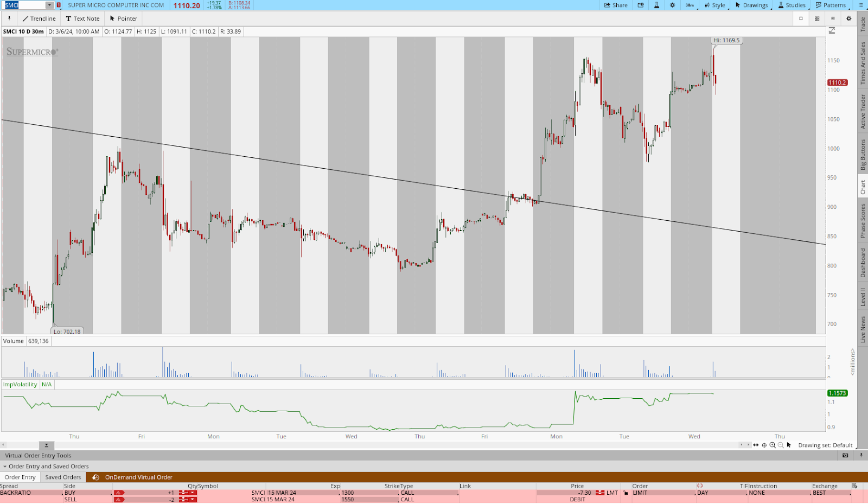
Task: Open chart settings gear in top blue bar
Action: pos(673,5)
